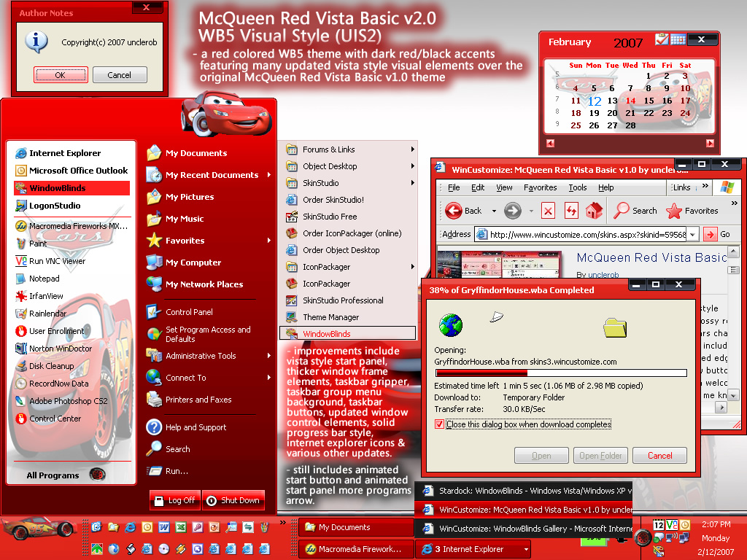The image size is (747, 560).
Task: Click Cancel in Author Notes dialog
Action: (120, 75)
